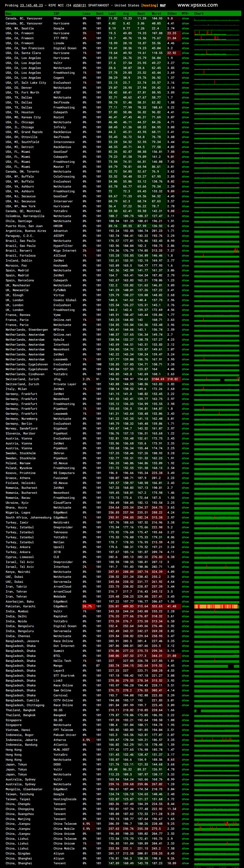244x868 pixels.
Task: Show MTR for Ukraine, Kyiv Cloudflare row
Action: coord(185,503)
